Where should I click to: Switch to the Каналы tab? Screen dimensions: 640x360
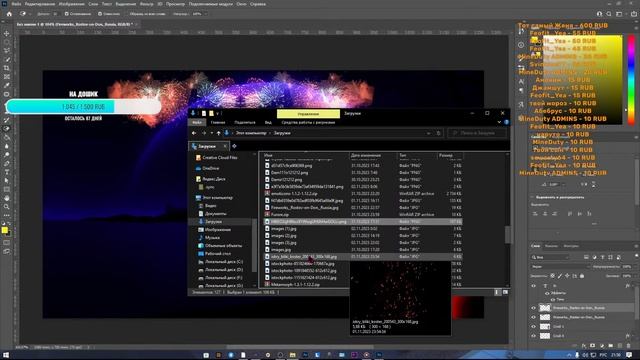551,246
